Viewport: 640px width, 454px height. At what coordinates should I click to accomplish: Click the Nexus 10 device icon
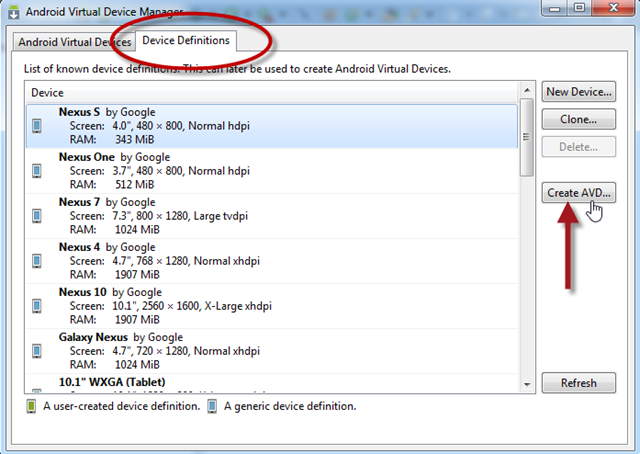pos(37,306)
